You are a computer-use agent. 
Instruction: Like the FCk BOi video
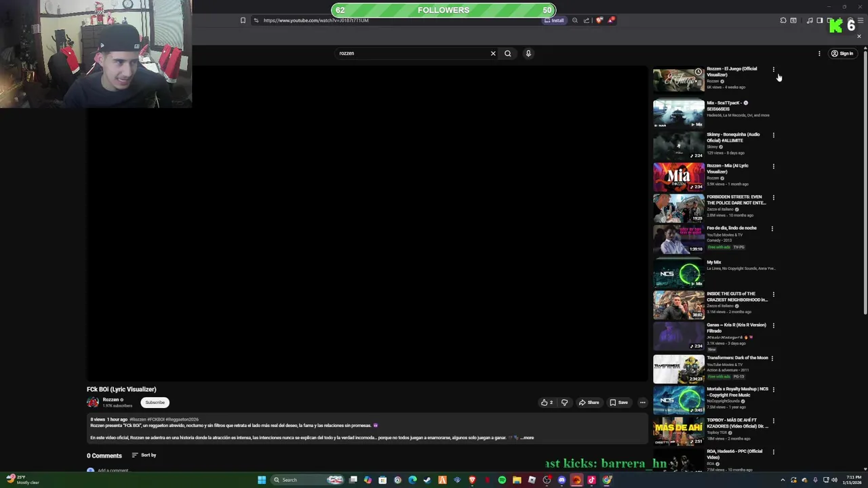click(547, 403)
